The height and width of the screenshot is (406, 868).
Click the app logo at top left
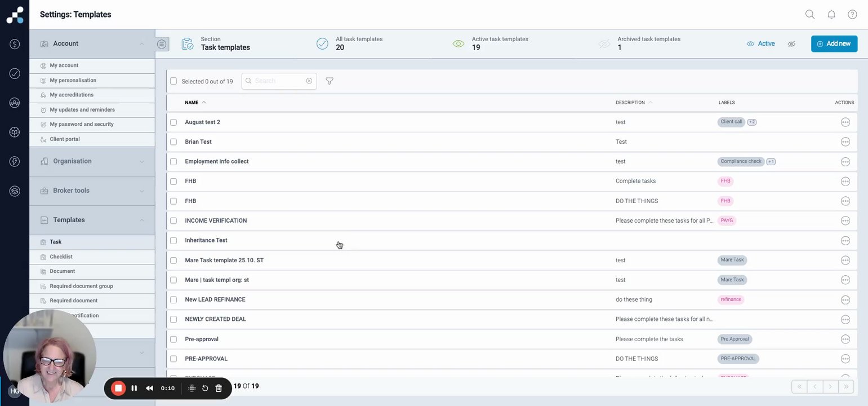click(15, 15)
